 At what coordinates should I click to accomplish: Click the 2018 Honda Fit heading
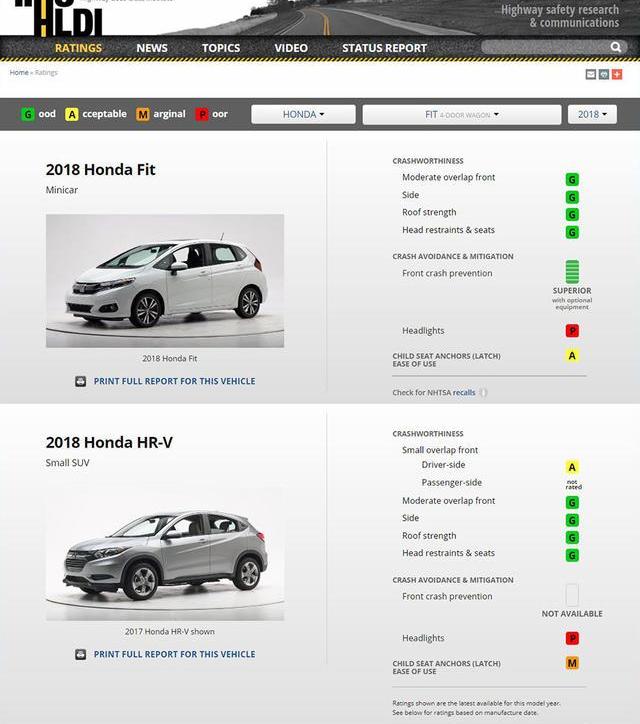click(x=100, y=169)
